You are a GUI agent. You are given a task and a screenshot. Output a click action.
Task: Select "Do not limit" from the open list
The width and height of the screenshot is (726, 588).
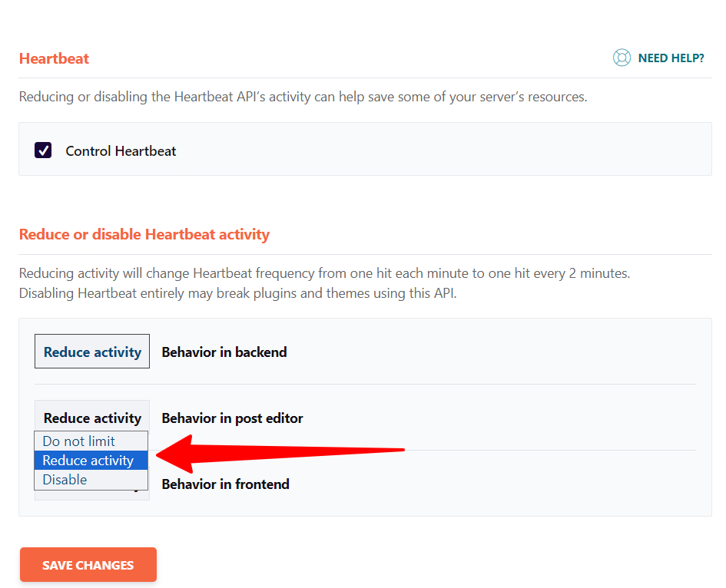[91, 441]
